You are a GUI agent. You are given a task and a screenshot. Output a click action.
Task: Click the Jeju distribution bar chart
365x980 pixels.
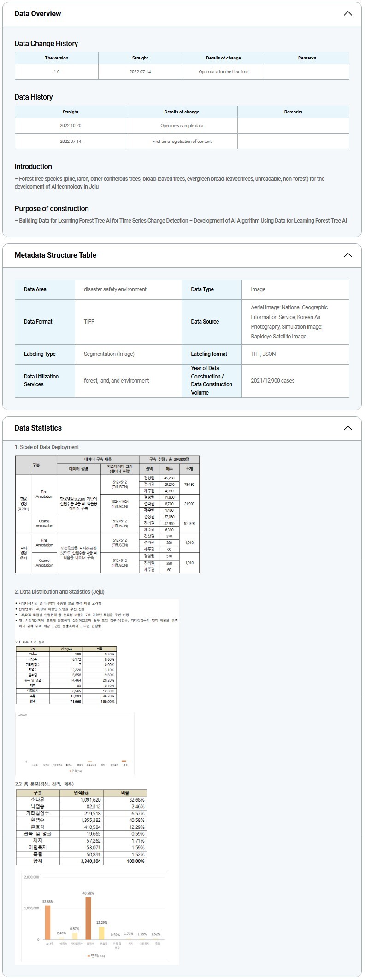pyautogui.click(x=75, y=743)
